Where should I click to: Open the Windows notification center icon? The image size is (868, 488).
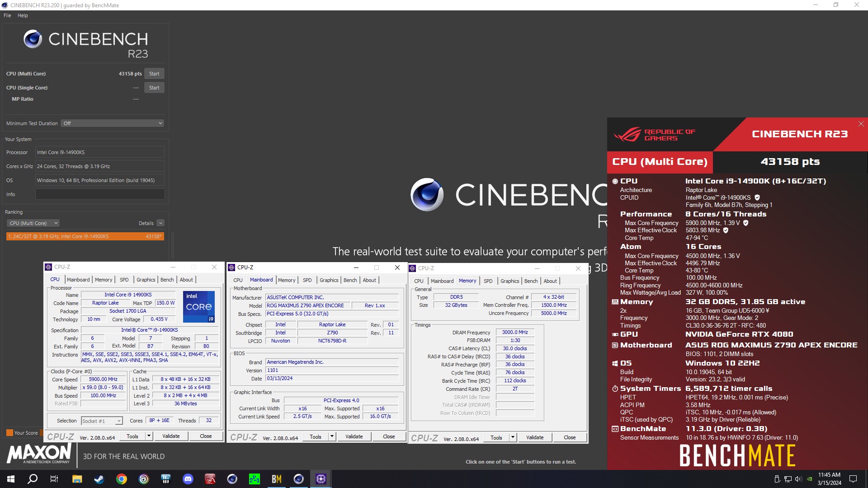[853, 479]
